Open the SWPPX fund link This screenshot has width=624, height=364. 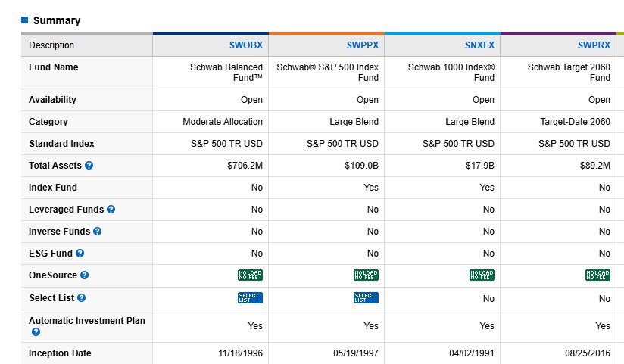[x=363, y=45]
